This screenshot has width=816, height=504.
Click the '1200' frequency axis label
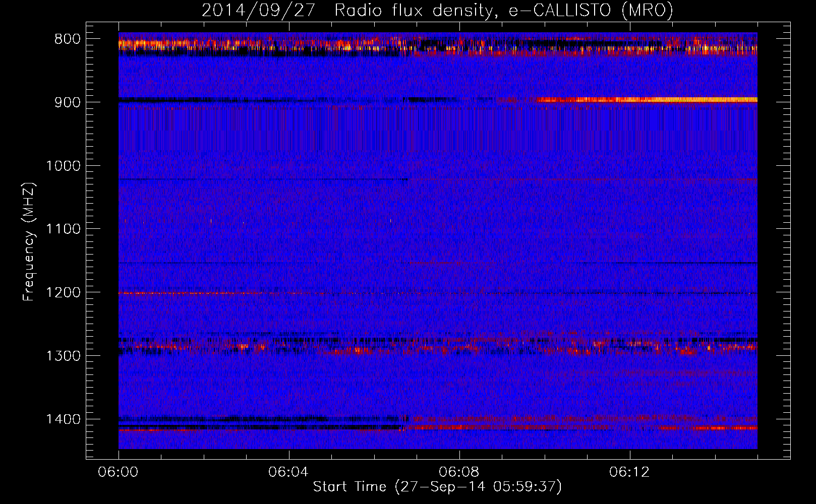(x=63, y=293)
